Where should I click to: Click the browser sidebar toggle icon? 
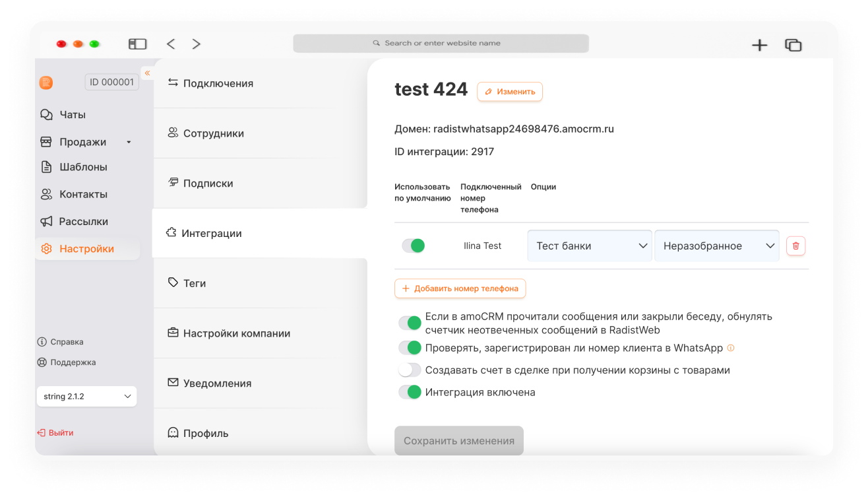click(x=137, y=44)
